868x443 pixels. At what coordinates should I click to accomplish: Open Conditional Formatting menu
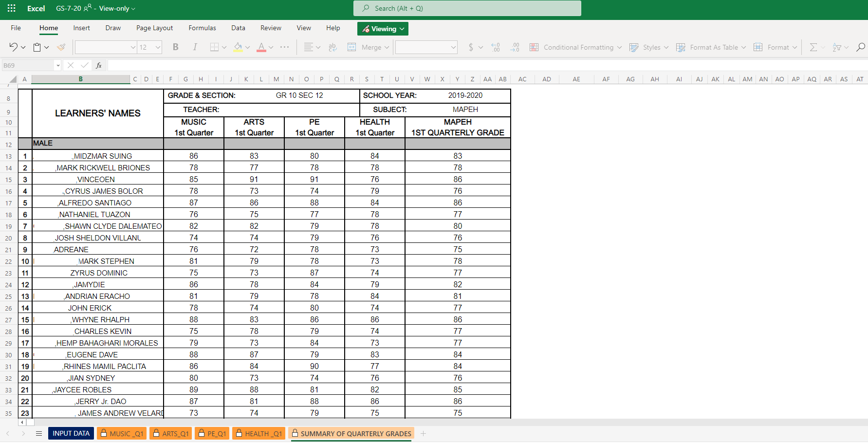click(x=575, y=47)
